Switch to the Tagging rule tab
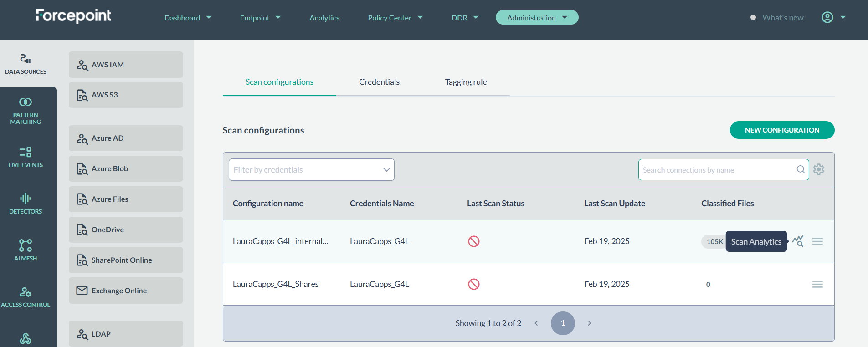868x347 pixels. 466,82
